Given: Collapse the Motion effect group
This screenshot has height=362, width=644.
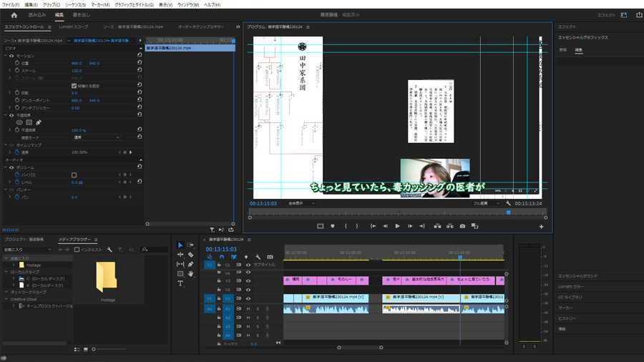Looking at the screenshot, I should click(x=6, y=56).
